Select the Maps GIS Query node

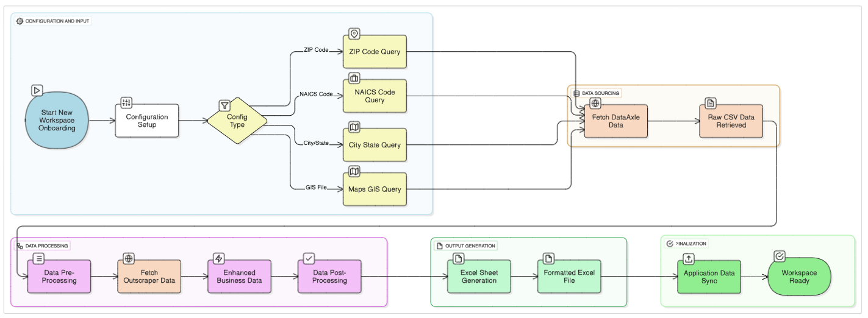point(375,189)
